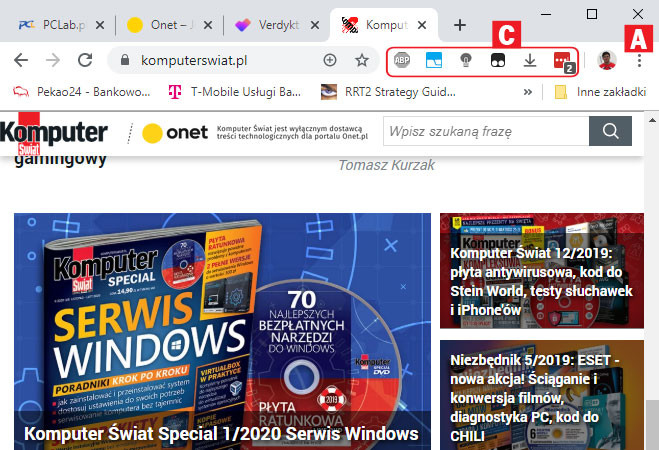Click the address bar URL komputerswiat.pl
This screenshot has height=450, width=659.
194,61
